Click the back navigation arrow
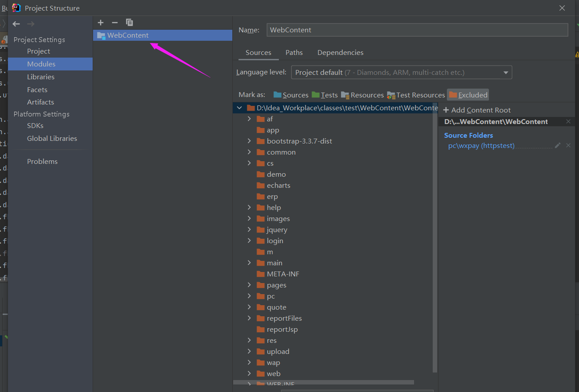 click(x=16, y=24)
